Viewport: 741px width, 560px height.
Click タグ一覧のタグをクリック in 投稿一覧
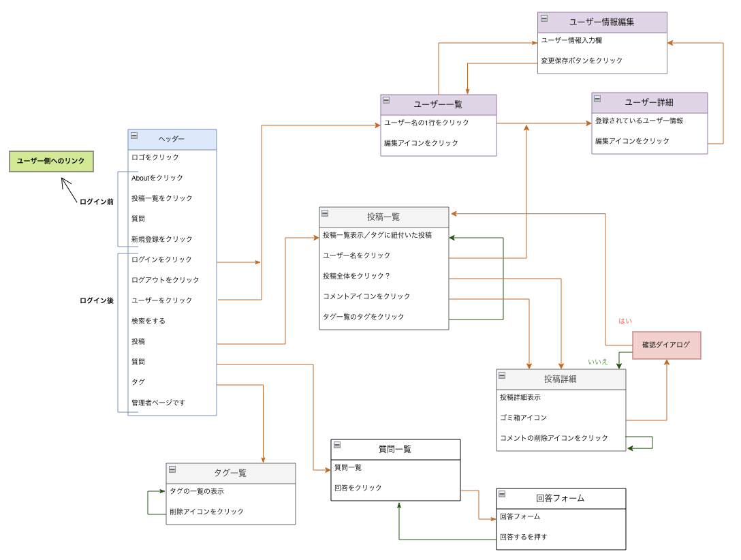click(363, 316)
